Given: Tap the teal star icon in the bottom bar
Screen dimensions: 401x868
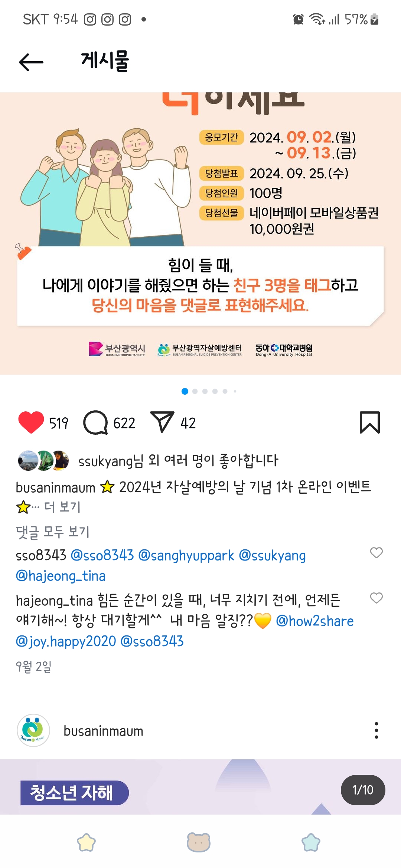Looking at the screenshot, I should (311, 842).
